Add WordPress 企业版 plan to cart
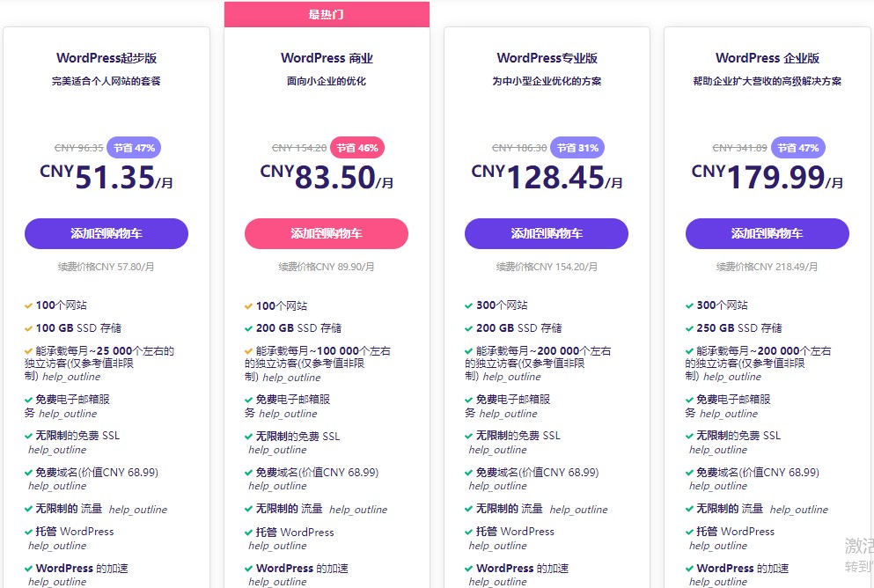 767,233
